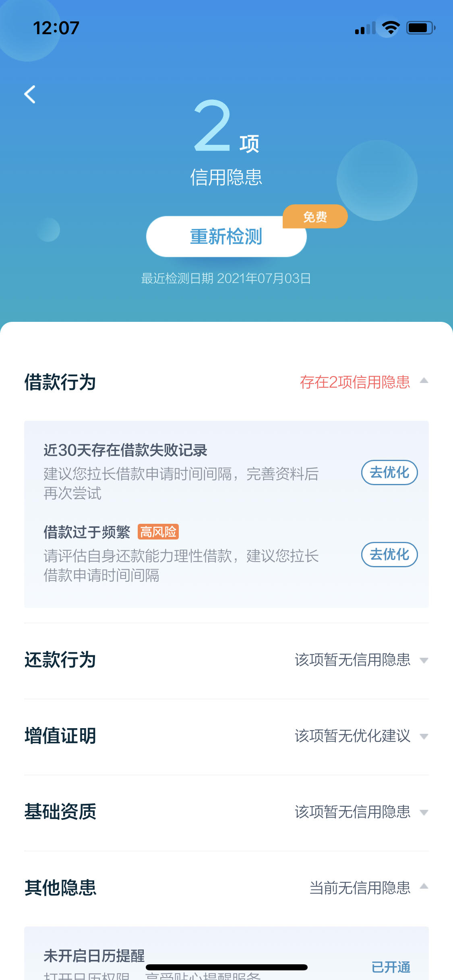Screen dimensions: 453x980
Task: Collapse the 其他隐患 section arrow
Action: [x=424, y=886]
